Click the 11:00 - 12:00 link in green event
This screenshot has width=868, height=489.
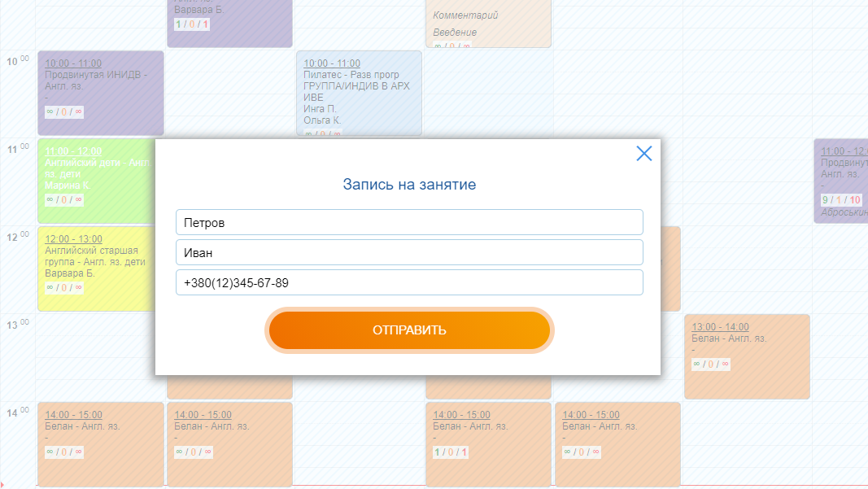(73, 151)
